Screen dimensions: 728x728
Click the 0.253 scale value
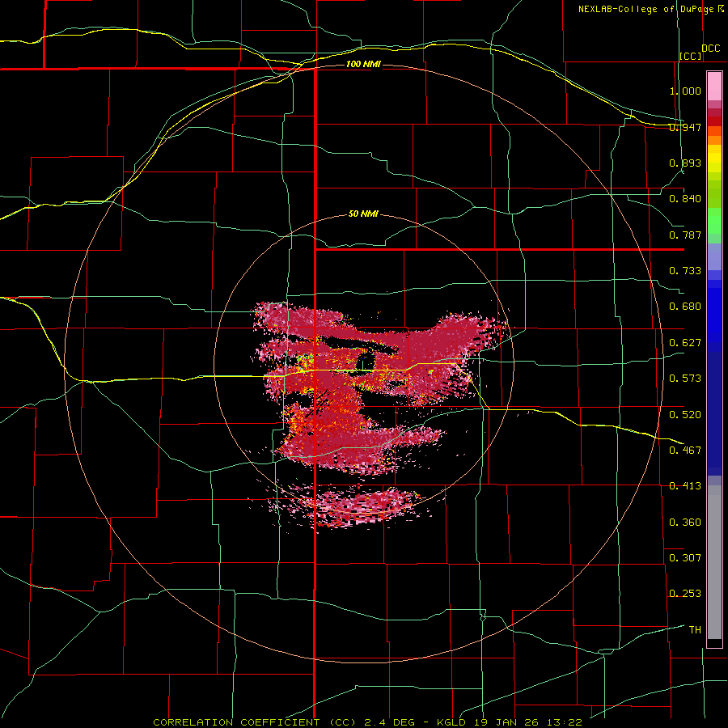click(x=685, y=594)
